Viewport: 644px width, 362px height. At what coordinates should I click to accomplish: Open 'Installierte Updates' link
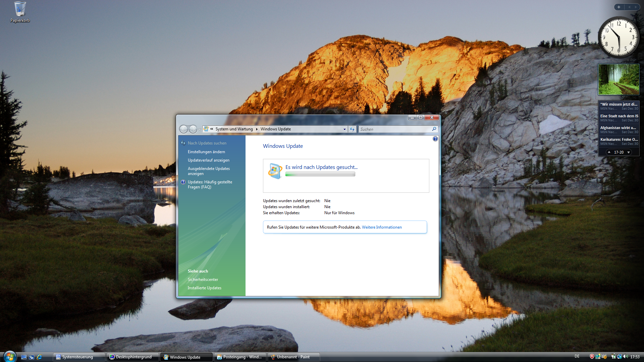pos(205,288)
